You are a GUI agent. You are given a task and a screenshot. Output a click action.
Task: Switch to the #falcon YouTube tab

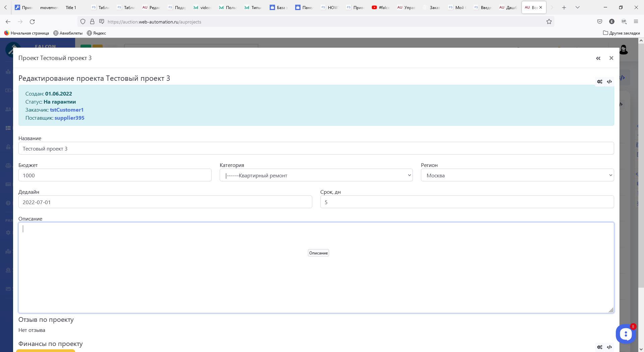[381, 7]
